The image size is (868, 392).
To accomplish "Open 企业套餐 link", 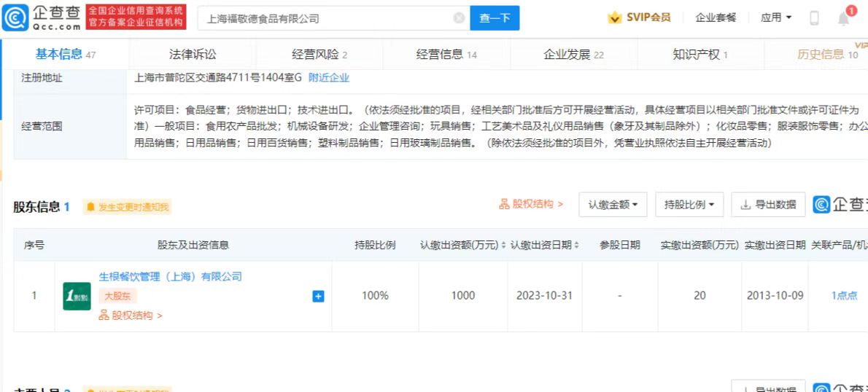I will pyautogui.click(x=716, y=17).
